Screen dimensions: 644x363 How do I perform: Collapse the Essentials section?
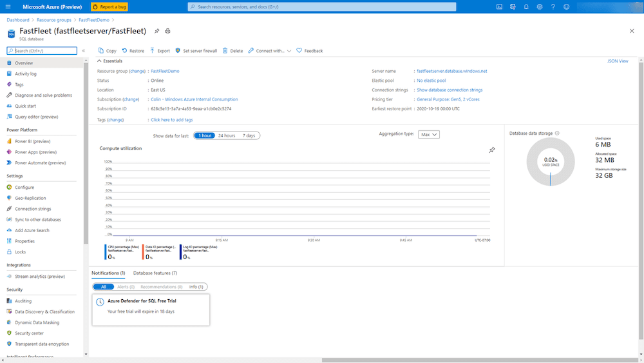pos(99,61)
